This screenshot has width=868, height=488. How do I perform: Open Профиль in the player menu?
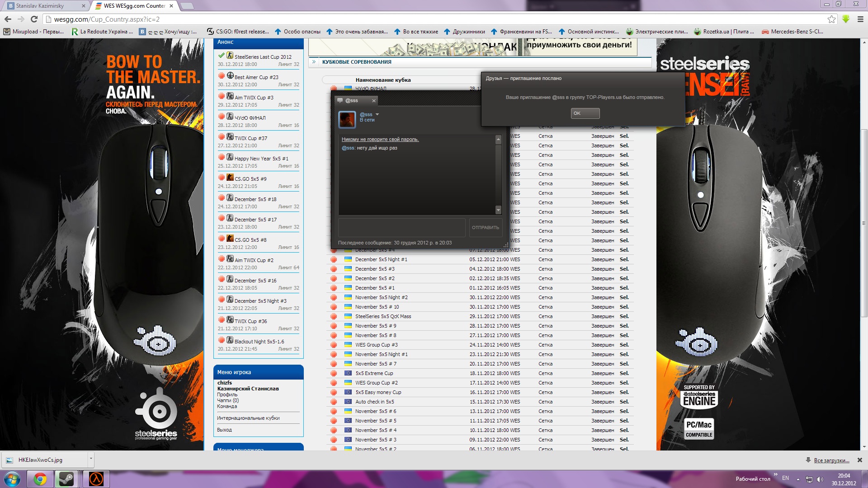[x=227, y=394]
